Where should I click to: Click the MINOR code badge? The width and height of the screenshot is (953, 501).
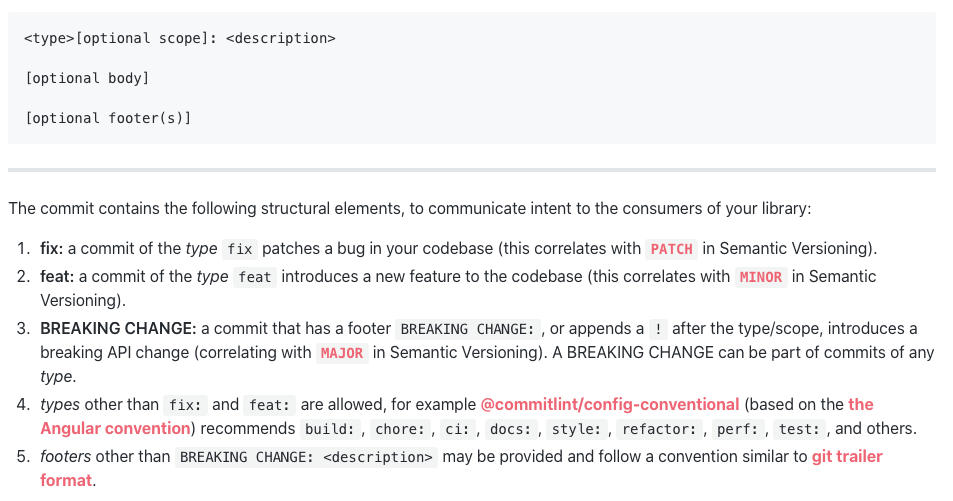pos(761,277)
